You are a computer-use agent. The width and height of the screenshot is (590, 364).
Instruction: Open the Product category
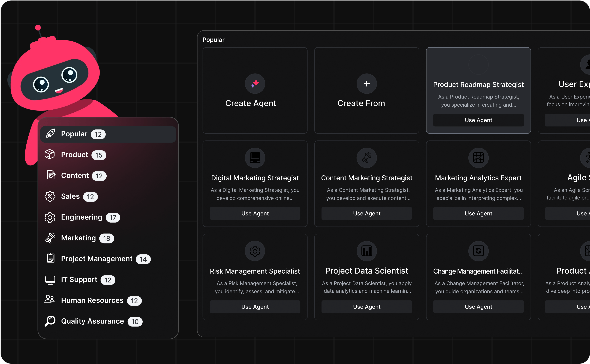click(75, 155)
